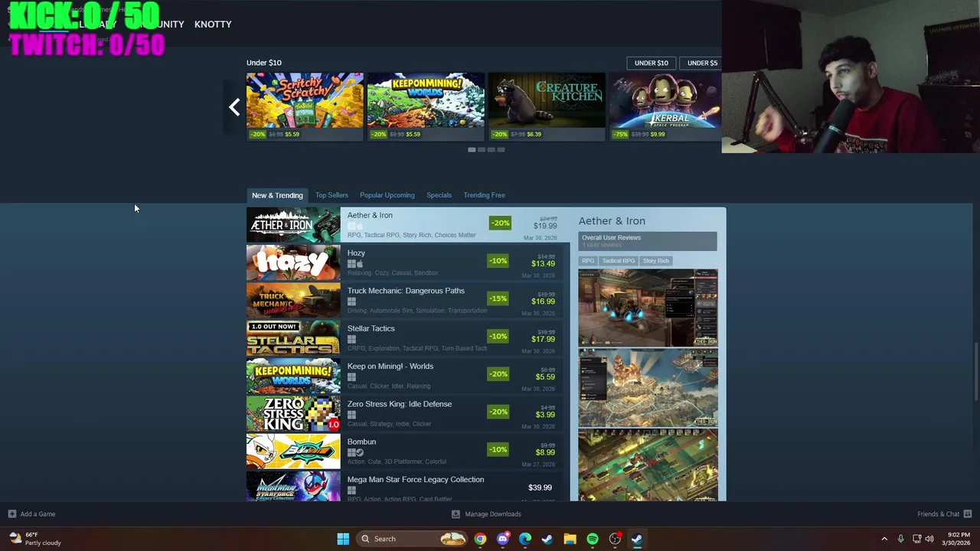Viewport: 980px width, 551px height.
Task: Click the store page vertical scrollbar
Action: (x=975, y=371)
